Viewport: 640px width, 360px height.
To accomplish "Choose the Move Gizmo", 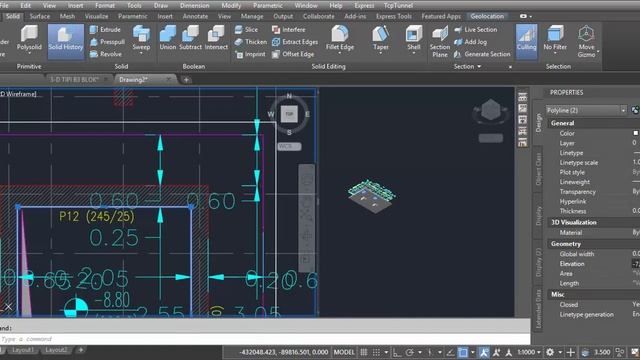I will coord(587,41).
